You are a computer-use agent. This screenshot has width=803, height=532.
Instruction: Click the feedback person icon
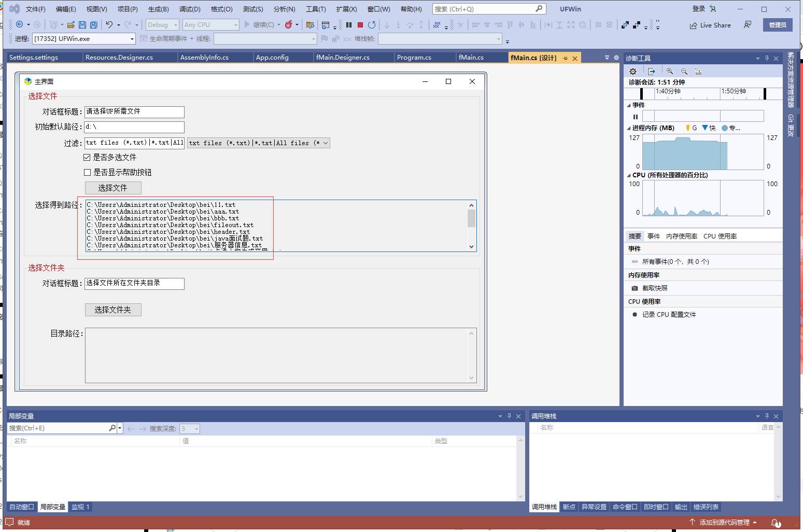[x=748, y=24]
